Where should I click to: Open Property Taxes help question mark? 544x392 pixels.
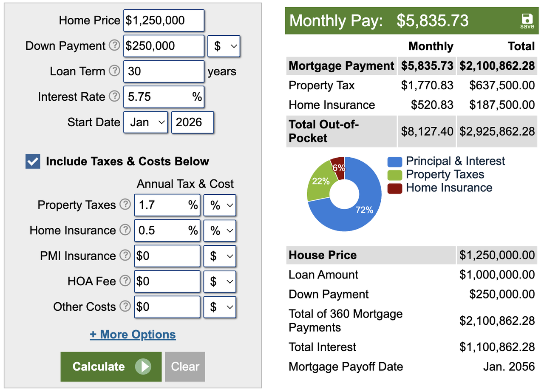[125, 204]
